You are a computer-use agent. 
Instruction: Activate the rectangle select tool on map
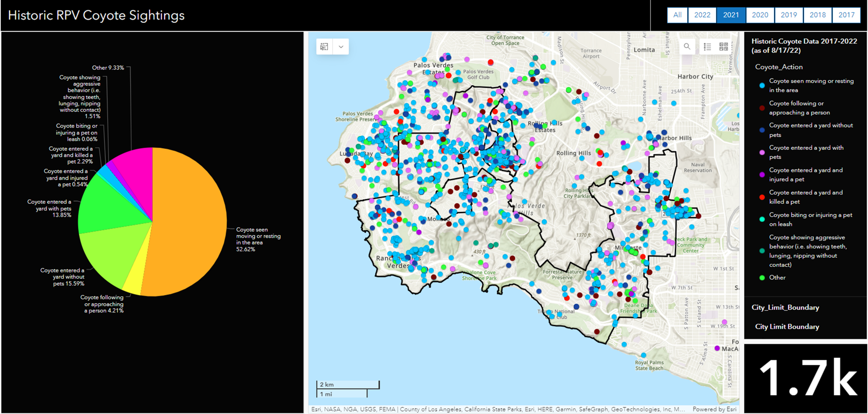pos(324,46)
